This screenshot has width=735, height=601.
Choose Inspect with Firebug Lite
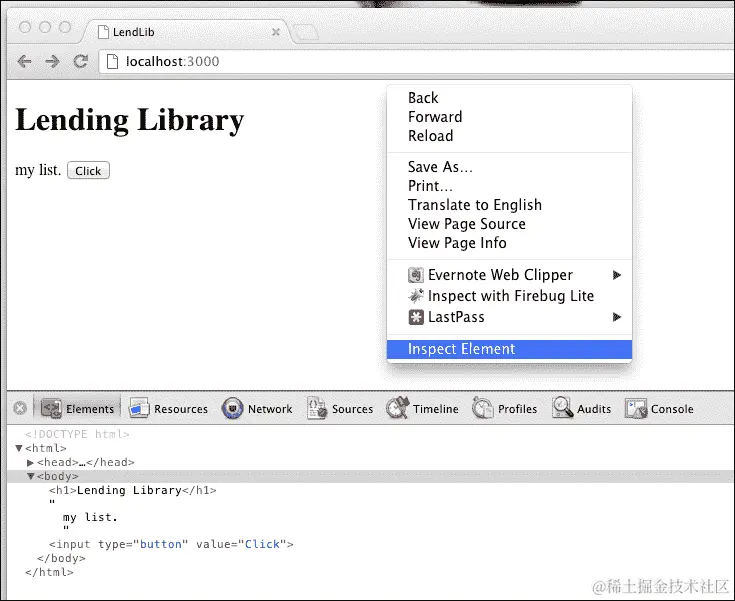(x=511, y=296)
